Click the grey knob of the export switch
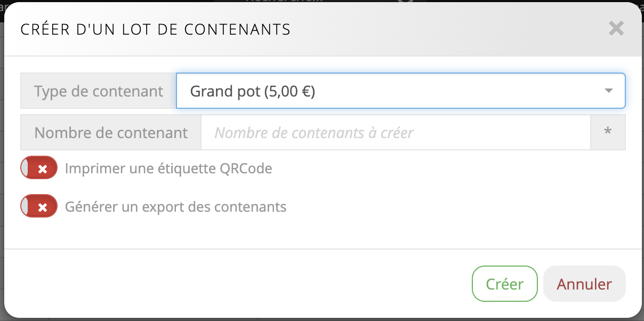Image resolution: width=644 pixels, height=321 pixels. [x=25, y=206]
